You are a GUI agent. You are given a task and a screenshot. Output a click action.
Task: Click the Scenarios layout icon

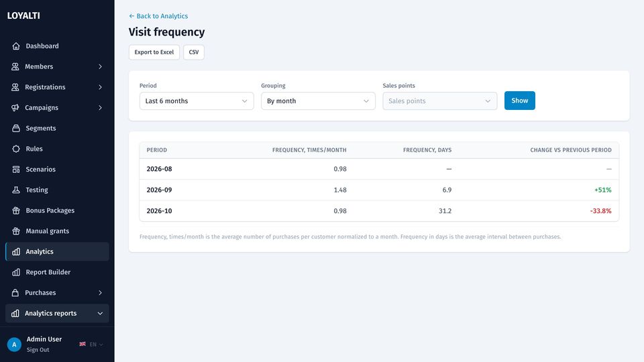click(x=16, y=169)
